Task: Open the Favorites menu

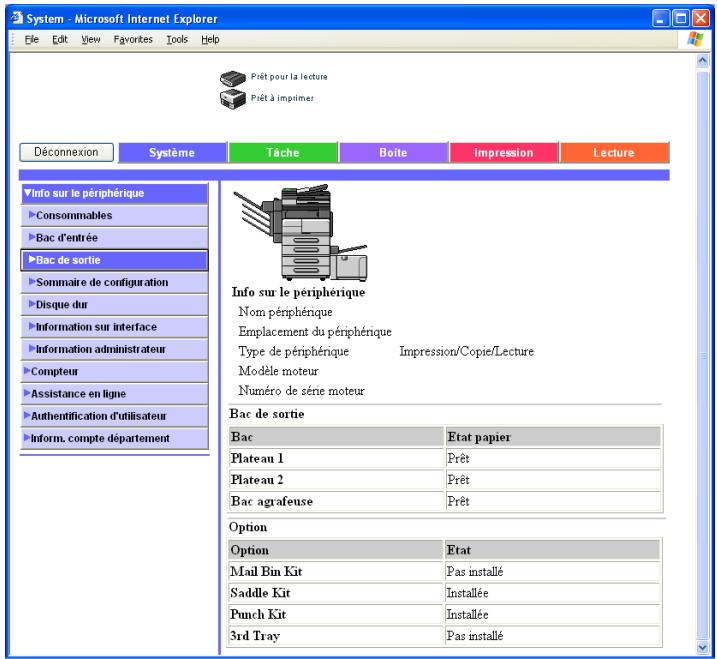Action: pos(133,40)
